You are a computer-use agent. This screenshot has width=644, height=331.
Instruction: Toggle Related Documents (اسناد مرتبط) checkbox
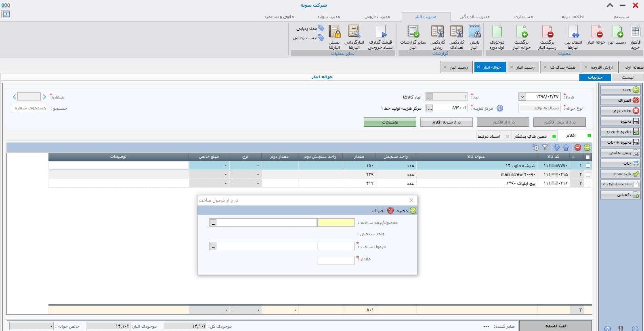pos(508,136)
